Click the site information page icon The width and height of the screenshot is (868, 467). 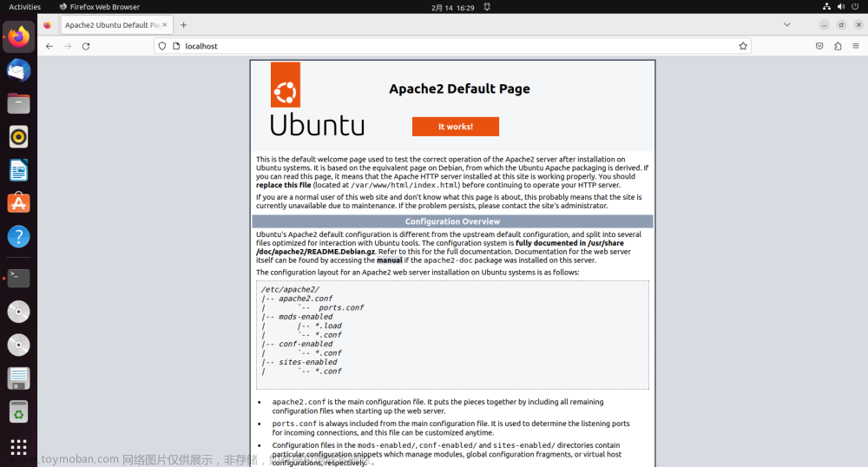point(176,46)
